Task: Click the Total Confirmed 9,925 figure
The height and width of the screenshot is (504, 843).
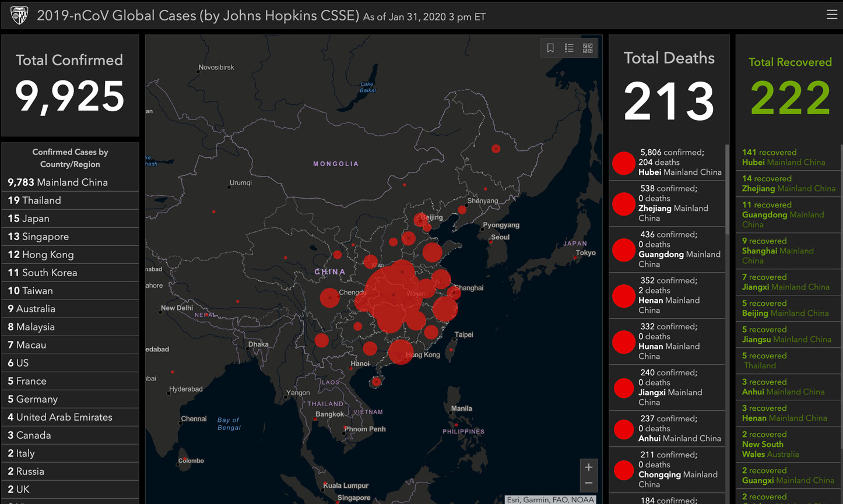Action: click(x=70, y=96)
